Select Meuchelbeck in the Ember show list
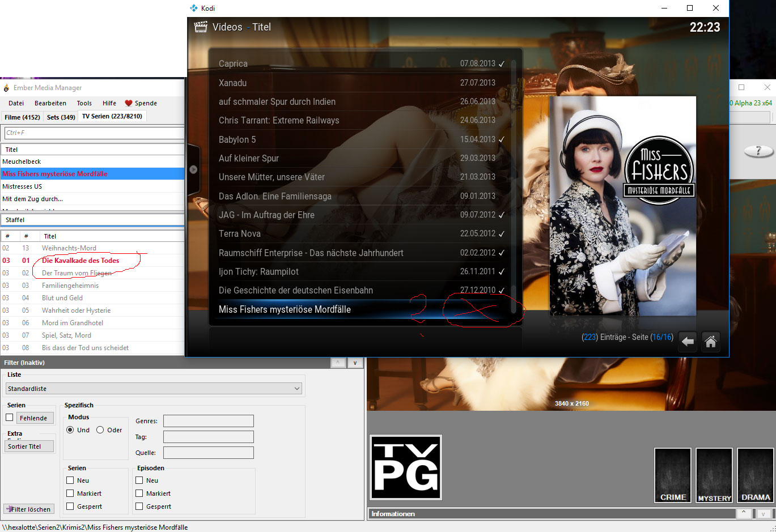Screen dimensions: 776x532 [x=93, y=161]
